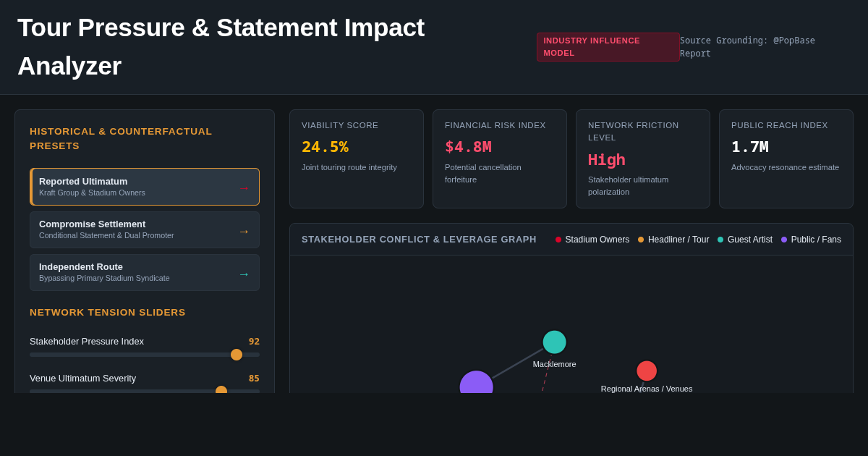Open the Public Reach Index card

tap(786, 159)
